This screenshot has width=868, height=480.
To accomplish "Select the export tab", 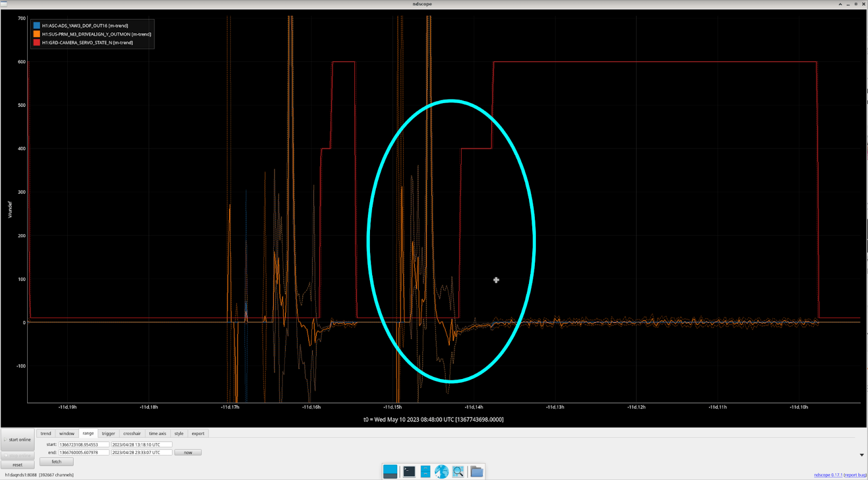I will tap(198, 433).
